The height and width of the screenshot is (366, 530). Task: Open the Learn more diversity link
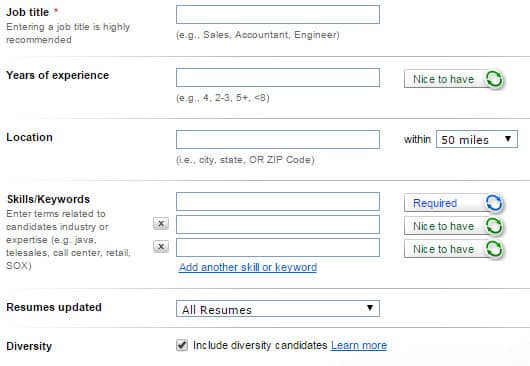tap(359, 345)
